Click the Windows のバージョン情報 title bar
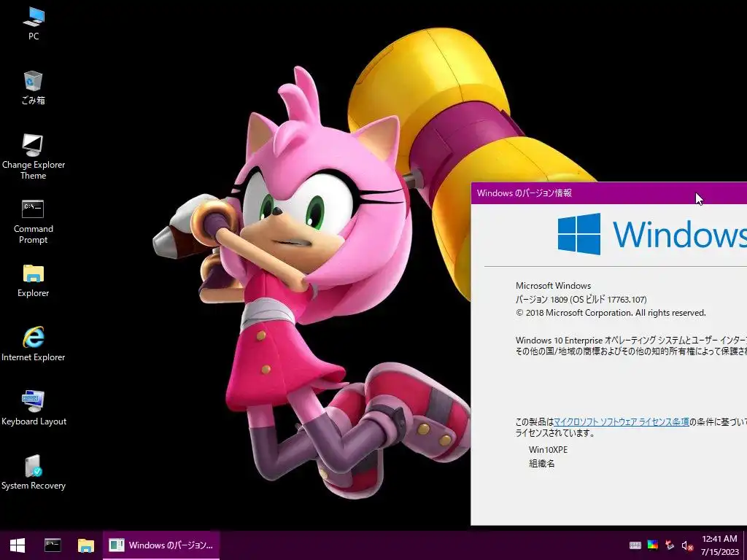Screen dimensions: 747x560 pyautogui.click(x=609, y=192)
